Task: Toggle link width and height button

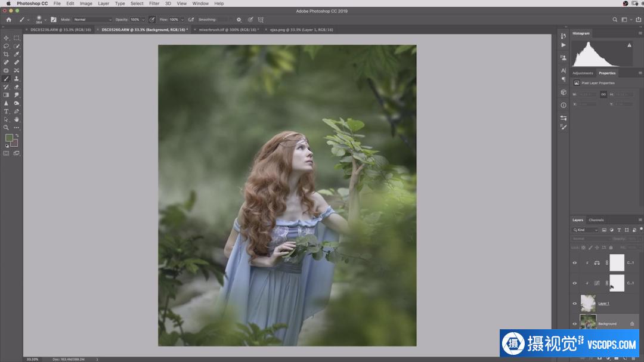Action: (603, 94)
